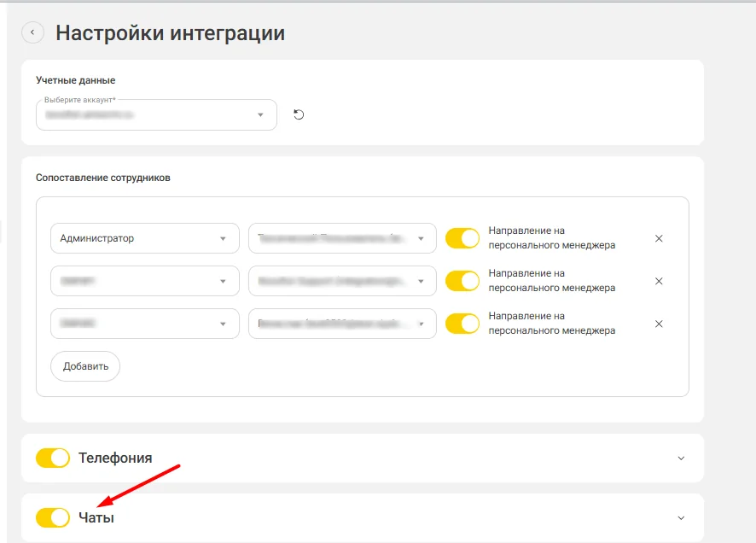Screen dimensions: 756x543
Task: Disable the Чаты switch
Action: pos(53,517)
